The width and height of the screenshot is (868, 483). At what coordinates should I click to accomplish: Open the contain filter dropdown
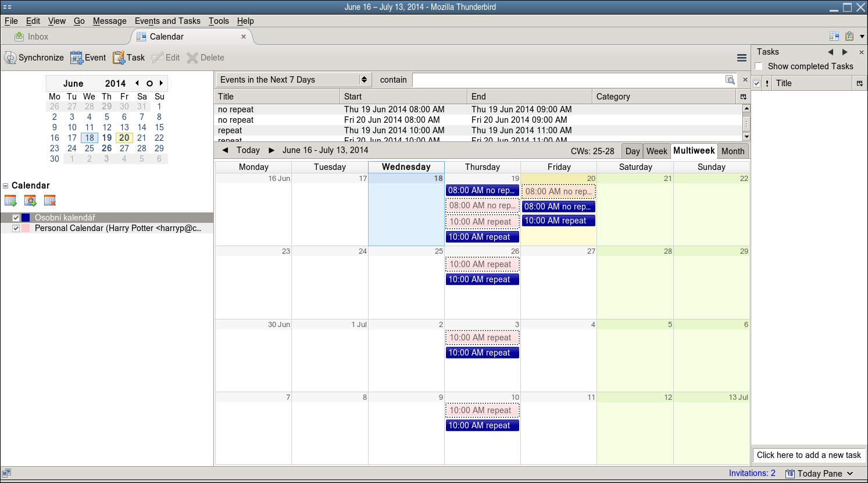[x=393, y=80]
